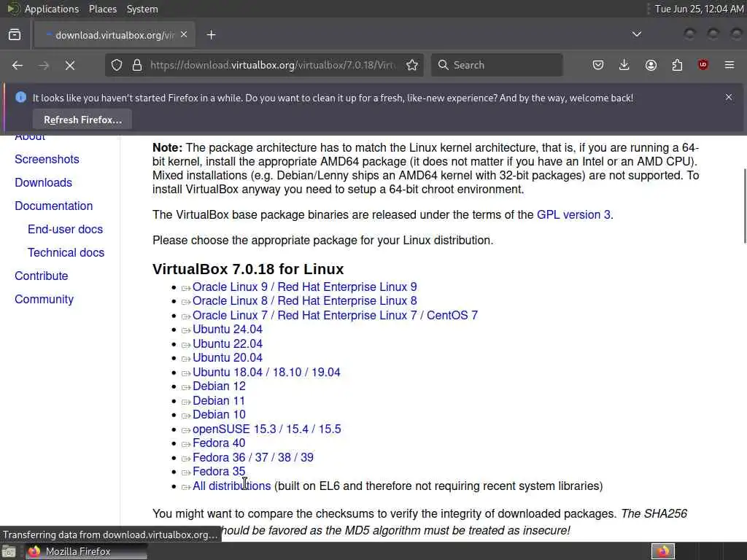This screenshot has width=747, height=560.
Task: Bookmark this page with the star icon
Action: pos(412,65)
